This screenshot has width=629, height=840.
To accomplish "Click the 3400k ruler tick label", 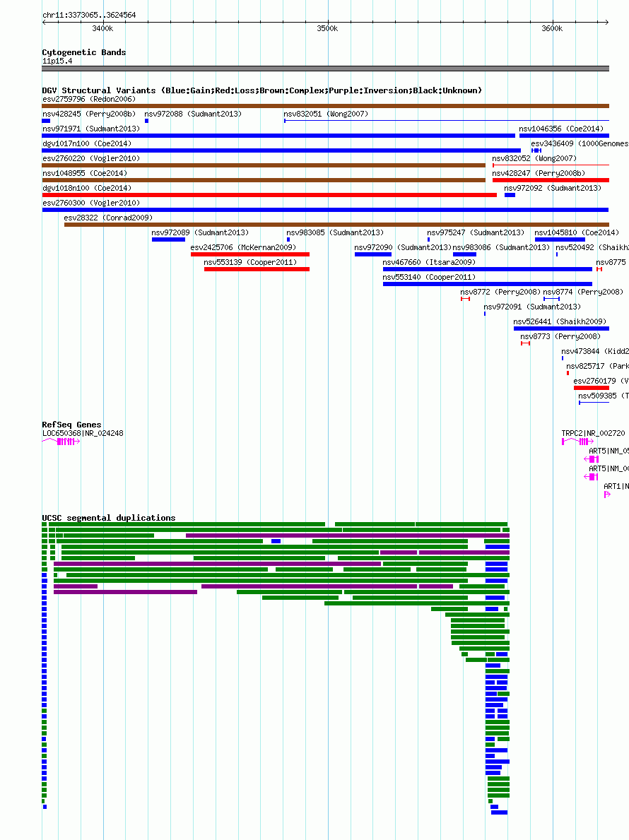I will pos(103,29).
